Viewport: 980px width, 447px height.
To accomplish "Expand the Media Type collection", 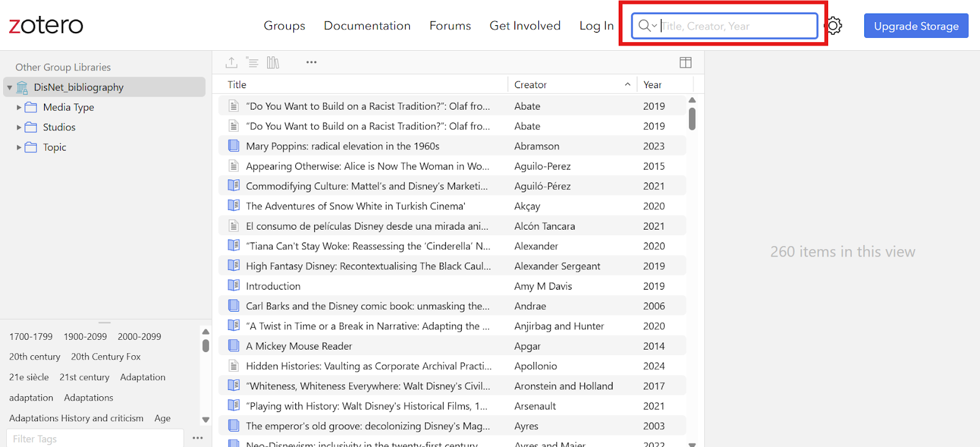I will point(19,107).
